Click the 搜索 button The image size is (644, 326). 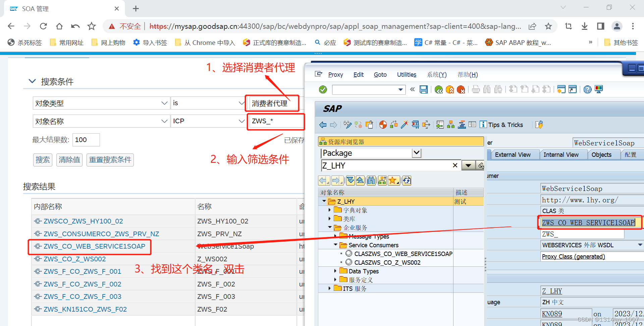pyautogui.click(x=43, y=160)
